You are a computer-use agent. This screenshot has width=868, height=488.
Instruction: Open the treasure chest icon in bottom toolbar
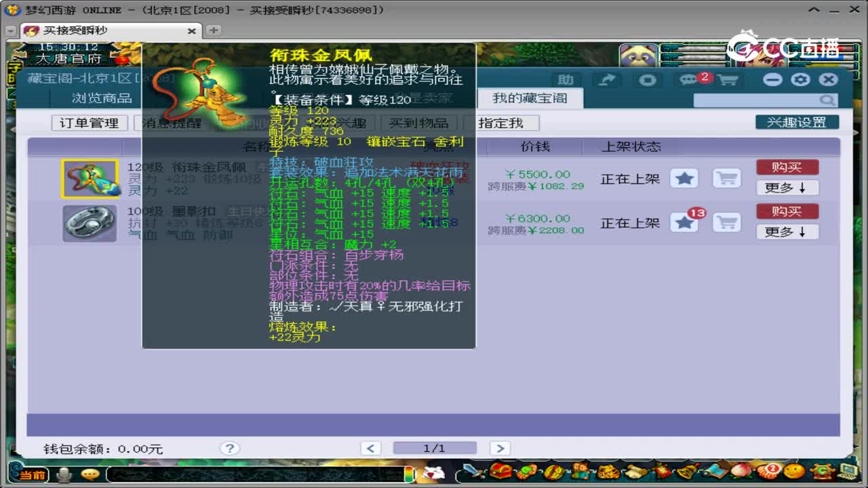pos(500,472)
